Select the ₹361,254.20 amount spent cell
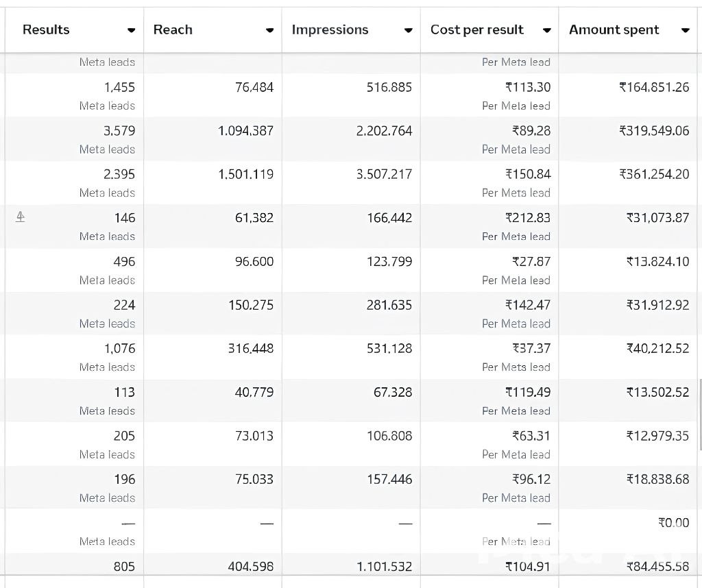The image size is (702, 588). [654, 174]
